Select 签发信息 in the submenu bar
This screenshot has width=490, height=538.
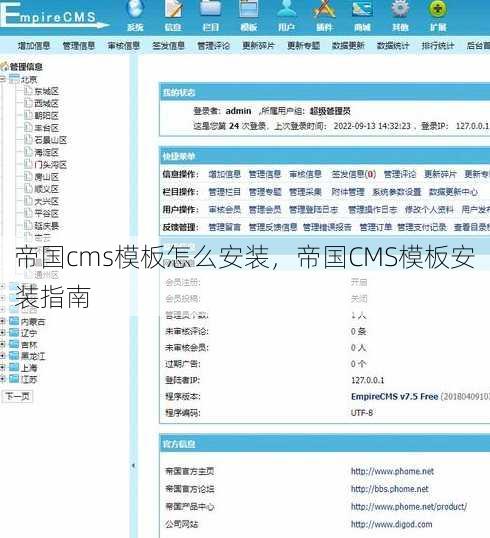[168, 46]
